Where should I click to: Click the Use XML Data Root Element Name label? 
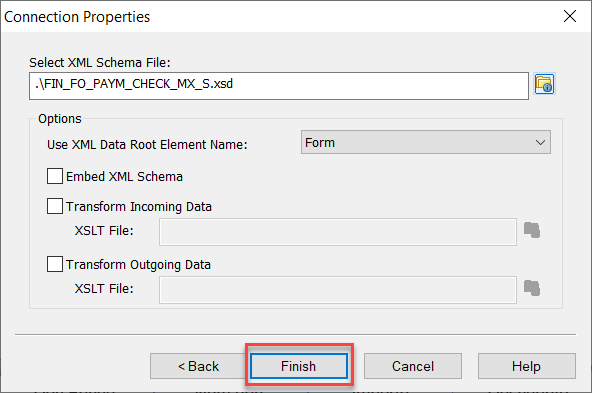pos(147,145)
